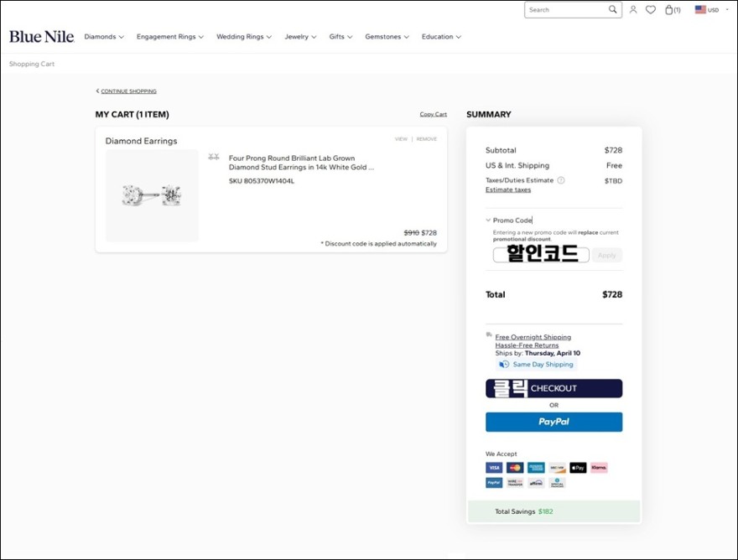Viewport: 738px width, 560px height.
Task: Click the earrings category icon beside product title
Action: (214, 157)
